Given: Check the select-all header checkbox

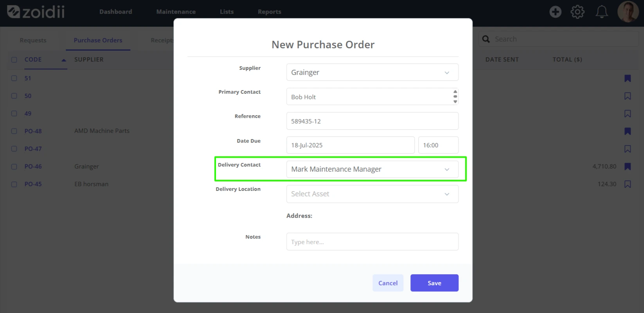Looking at the screenshot, I should click(x=14, y=60).
